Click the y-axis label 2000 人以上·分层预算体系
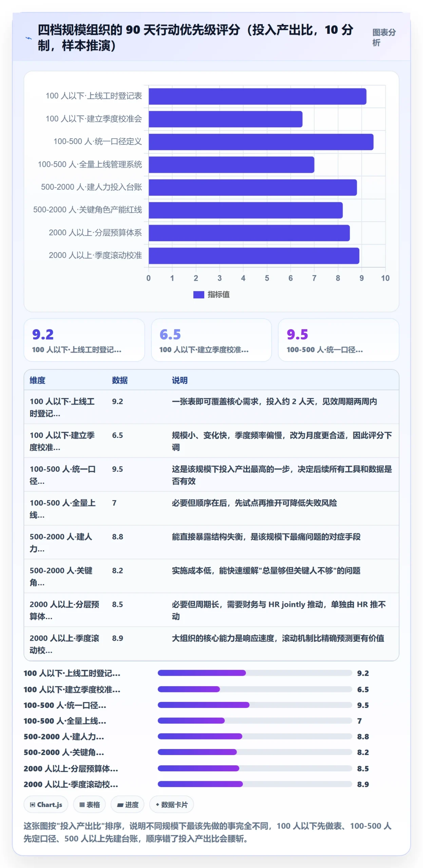 [x=95, y=233]
